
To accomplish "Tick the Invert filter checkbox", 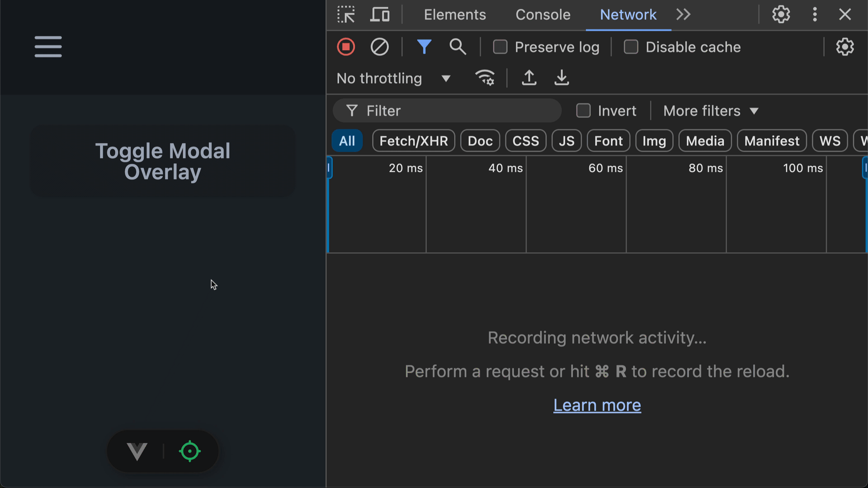I will pyautogui.click(x=583, y=111).
